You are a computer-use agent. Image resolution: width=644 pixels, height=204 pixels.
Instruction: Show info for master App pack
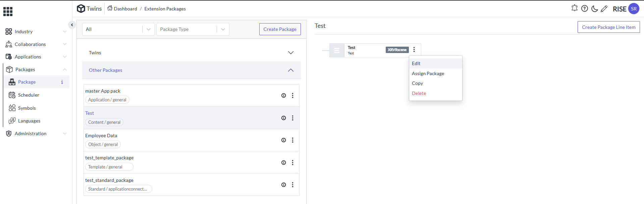coord(284,96)
